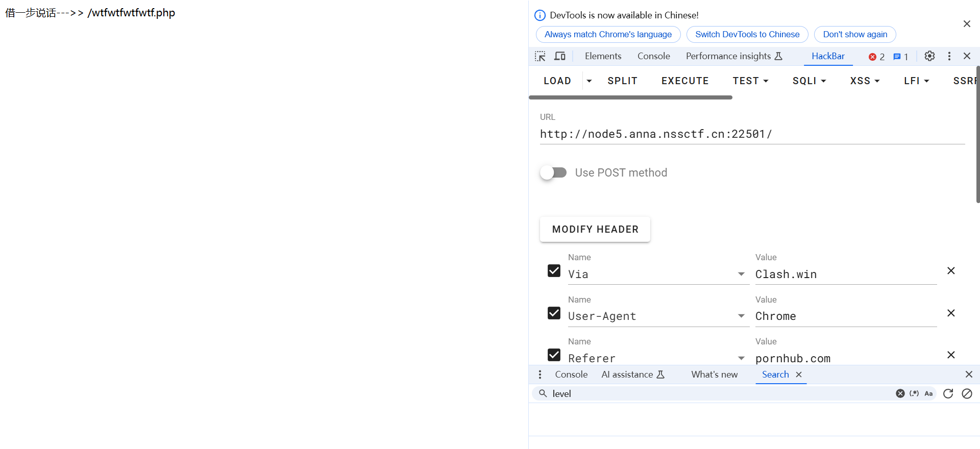This screenshot has width=980, height=449.
Task: Remove the Via header row
Action: [951, 270]
